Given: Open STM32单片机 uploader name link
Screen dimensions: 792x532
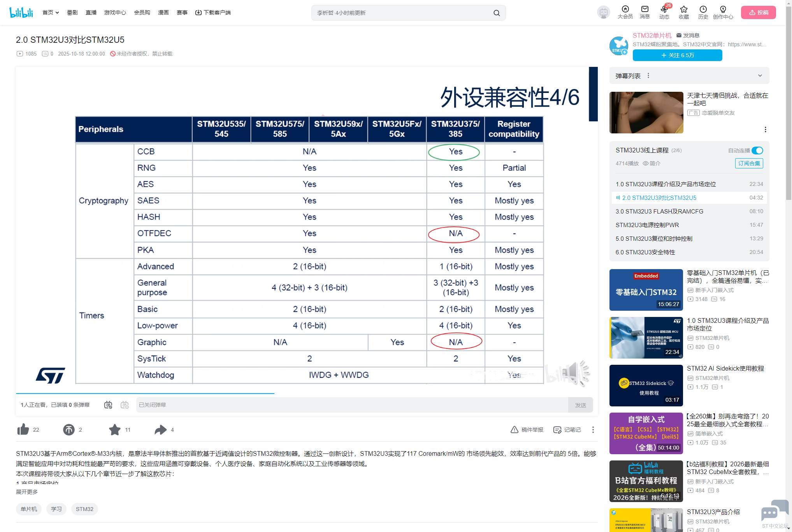Looking at the screenshot, I should pos(652,35).
